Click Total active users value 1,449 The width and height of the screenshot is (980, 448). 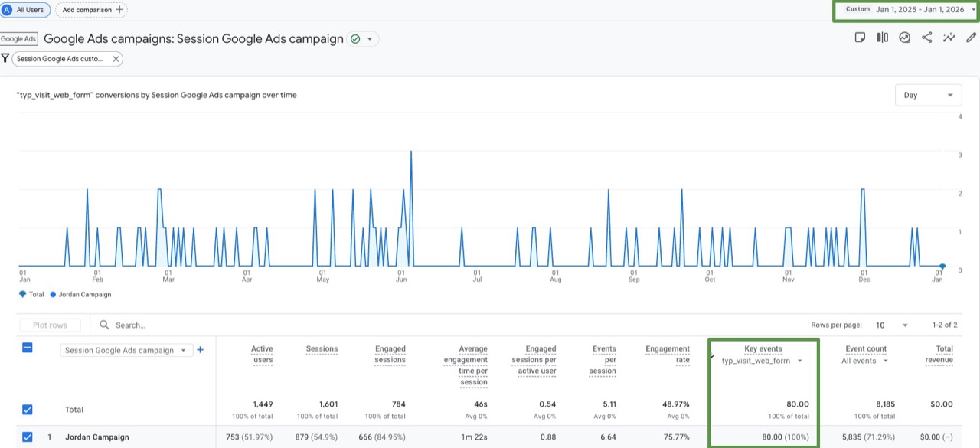[262, 404]
